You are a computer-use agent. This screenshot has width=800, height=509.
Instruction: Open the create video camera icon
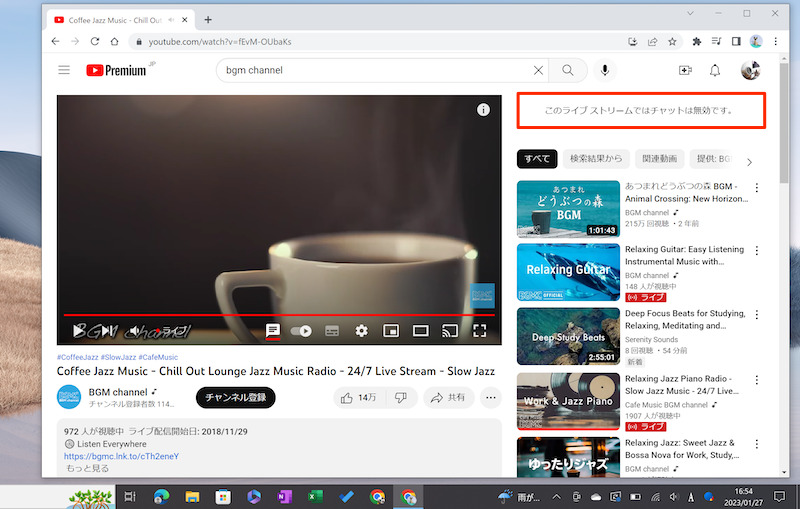685,70
